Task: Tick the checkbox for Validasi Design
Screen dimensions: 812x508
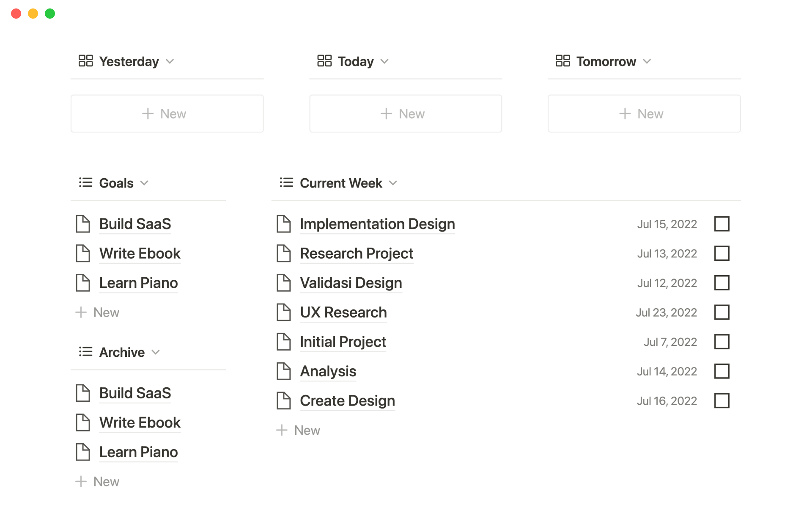Action: tap(721, 283)
